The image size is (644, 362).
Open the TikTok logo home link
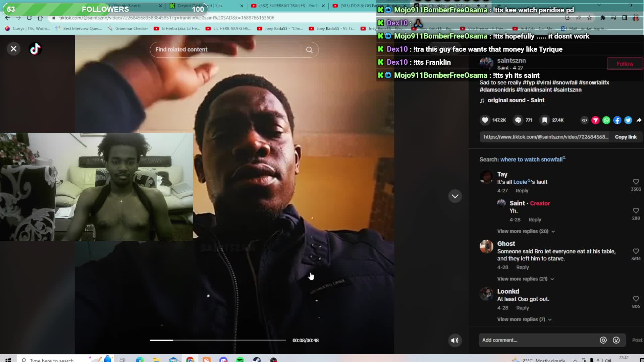(35, 49)
